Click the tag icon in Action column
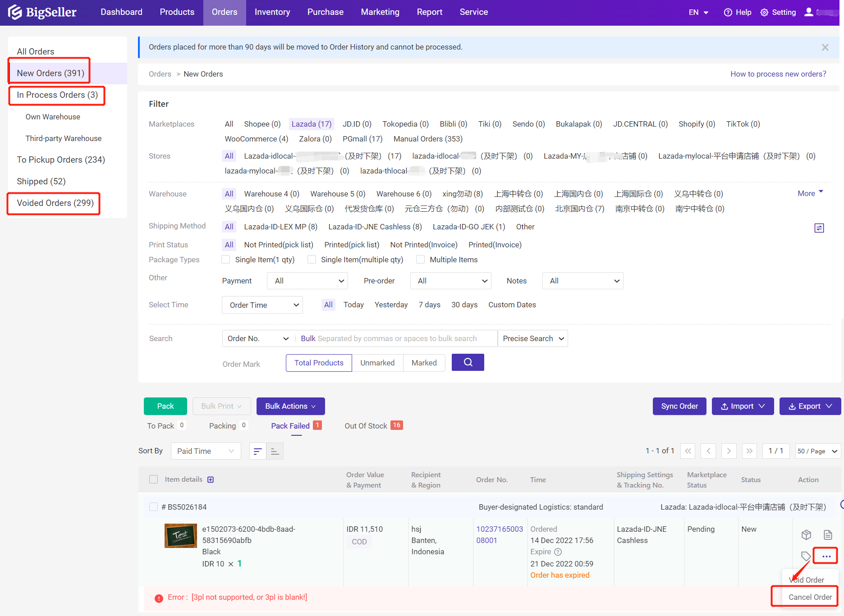The height and width of the screenshot is (616, 844). click(x=806, y=556)
